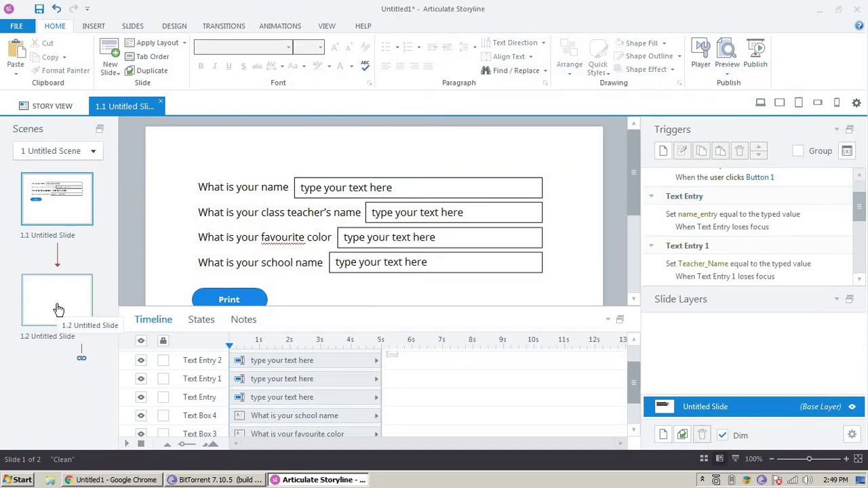The height and width of the screenshot is (488, 868).
Task: Lock the Text Box 4 object
Action: pyautogui.click(x=163, y=415)
